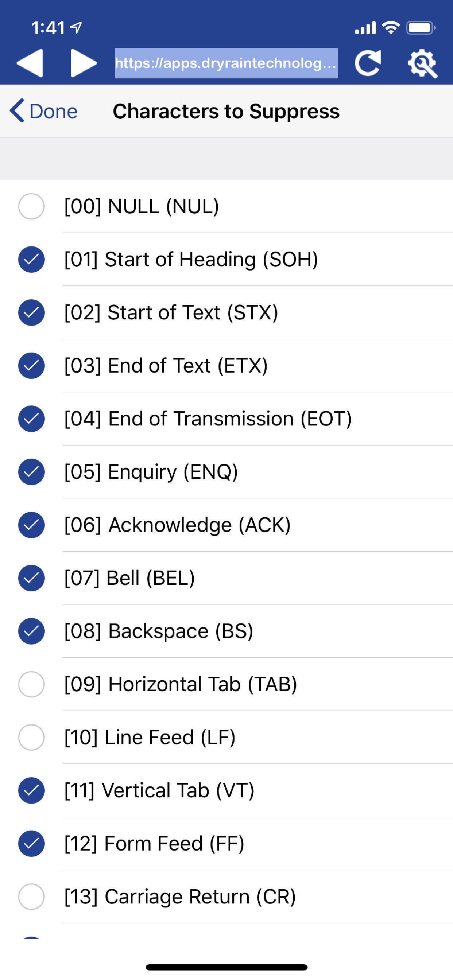Toggle the [05] Enquiry (ENQ) checkmark icon
The width and height of the screenshot is (453, 980).
pyautogui.click(x=32, y=472)
